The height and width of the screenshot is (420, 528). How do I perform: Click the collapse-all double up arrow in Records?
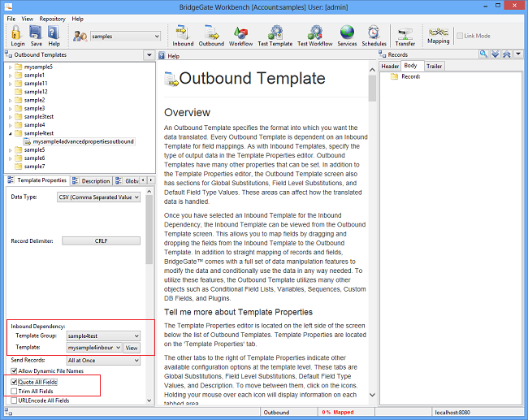click(506, 54)
